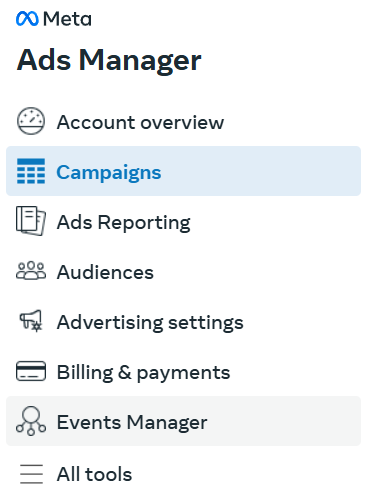Go to Campaigns in the sidebar
Image resolution: width=365 pixels, height=497 pixels.
[x=183, y=171]
